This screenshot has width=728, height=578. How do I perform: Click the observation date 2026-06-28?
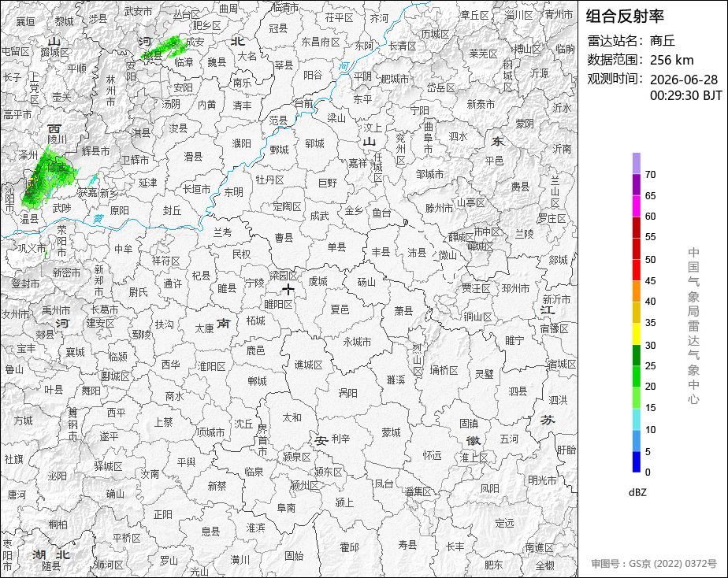(x=684, y=80)
